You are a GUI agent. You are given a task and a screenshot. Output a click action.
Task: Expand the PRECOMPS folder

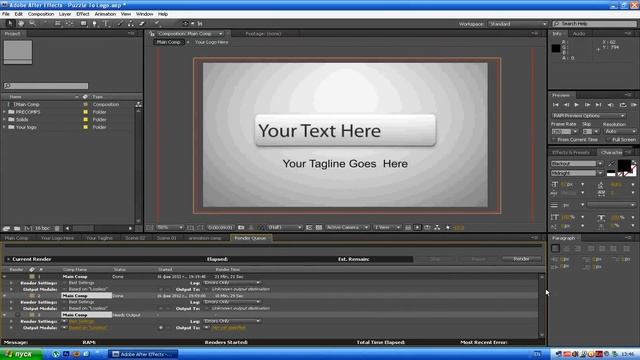4,112
